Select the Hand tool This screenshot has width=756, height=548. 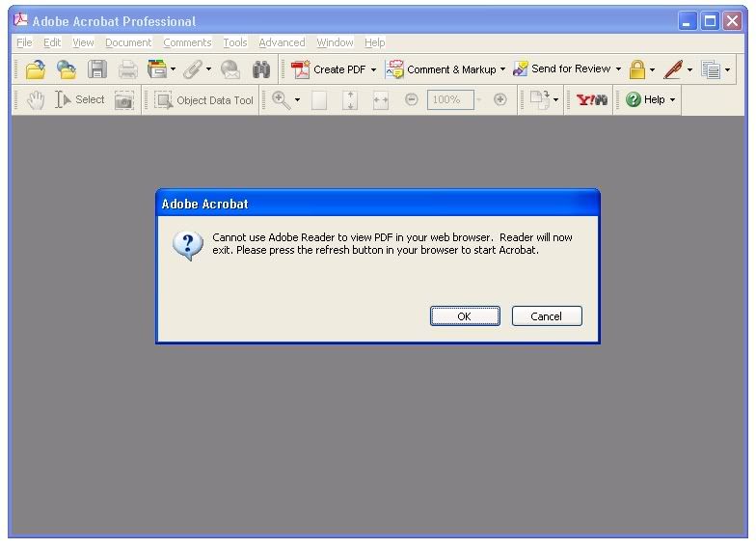click(35, 100)
